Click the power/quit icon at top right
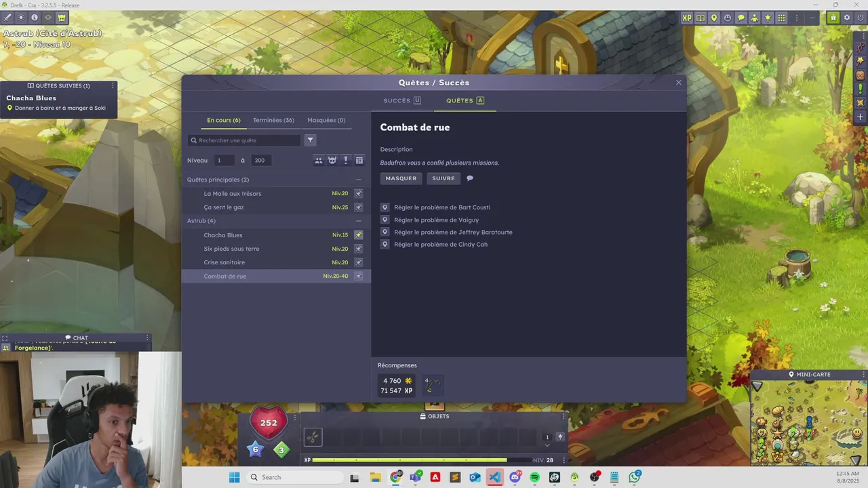The width and height of the screenshot is (868, 488). coord(861,18)
